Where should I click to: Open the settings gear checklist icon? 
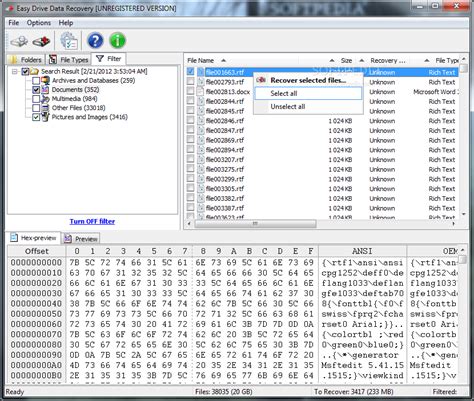click(x=69, y=41)
